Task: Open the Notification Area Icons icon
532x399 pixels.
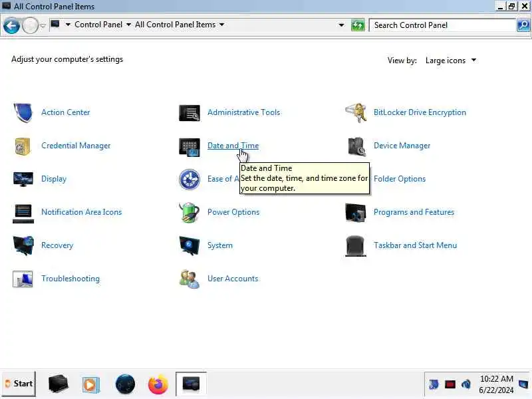Action: pos(23,213)
